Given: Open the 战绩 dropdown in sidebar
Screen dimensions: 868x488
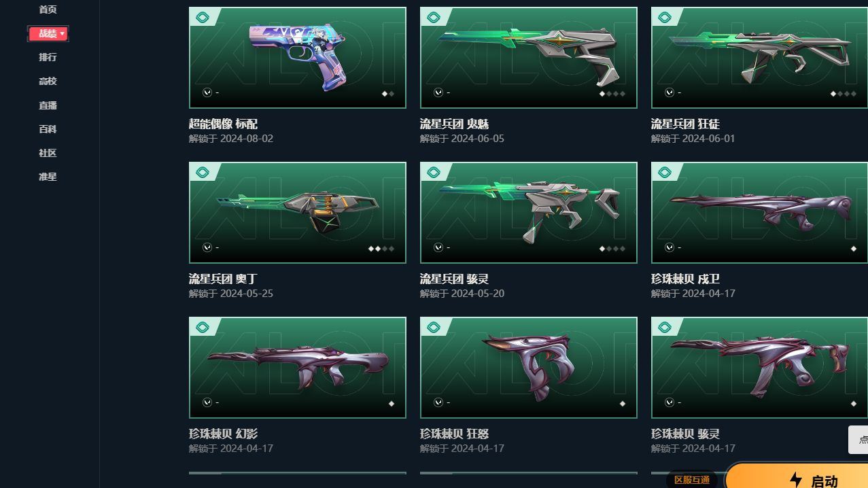Looking at the screenshot, I should tap(48, 33).
